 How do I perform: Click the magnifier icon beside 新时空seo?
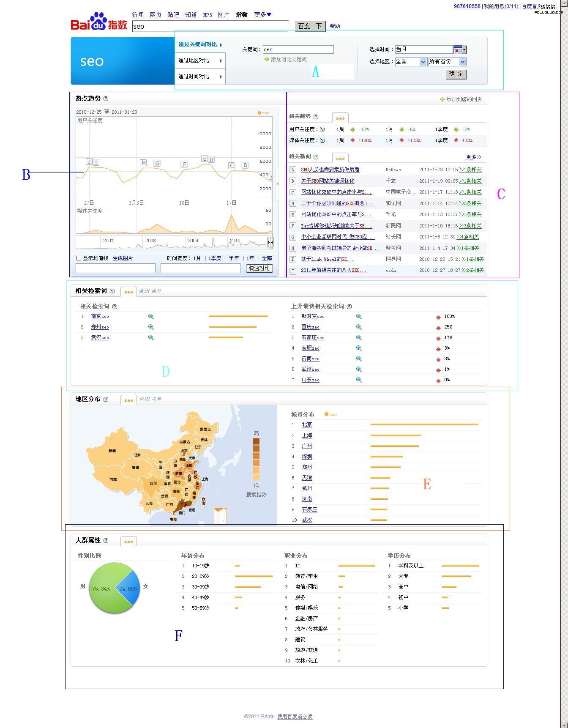(359, 317)
